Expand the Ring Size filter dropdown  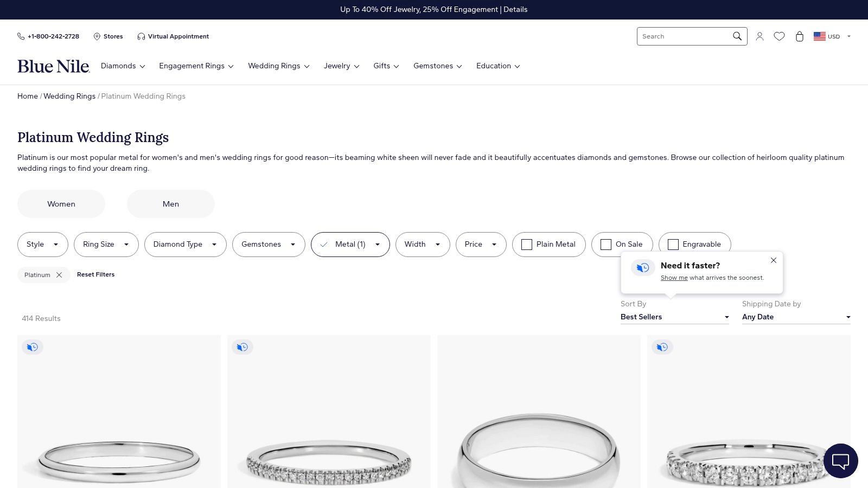pos(106,245)
